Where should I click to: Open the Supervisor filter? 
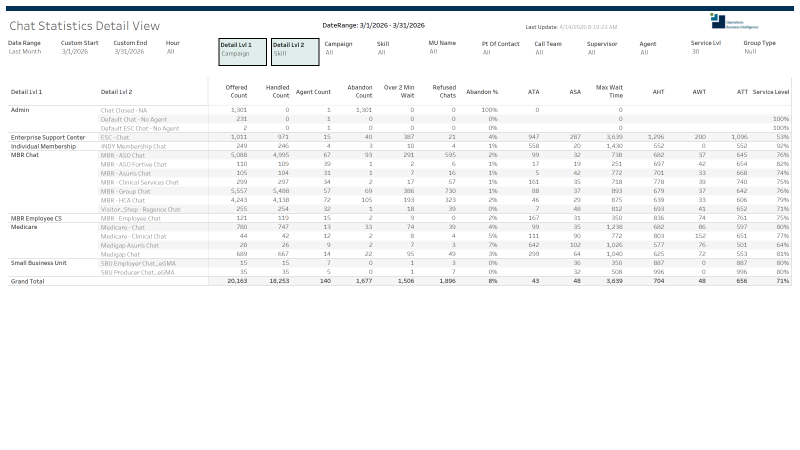pos(601,51)
